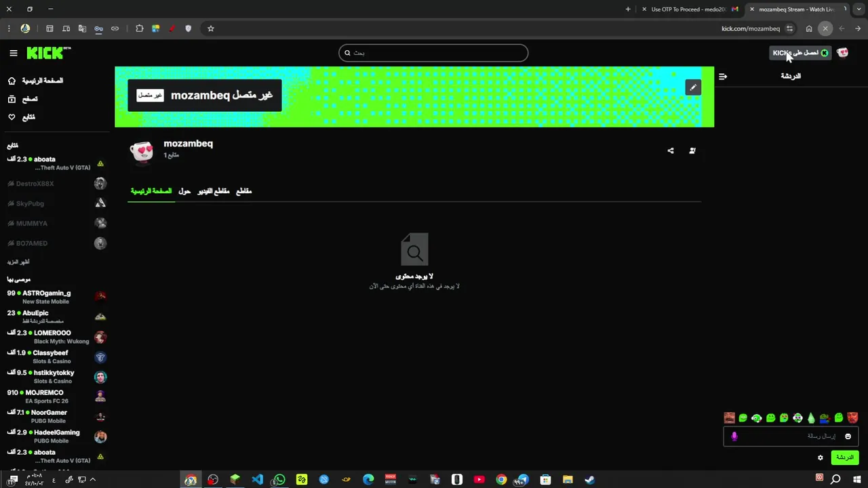The height and width of the screenshot is (488, 868).
Task: Switch to the مقاطع clips tab
Action: pyautogui.click(x=243, y=191)
